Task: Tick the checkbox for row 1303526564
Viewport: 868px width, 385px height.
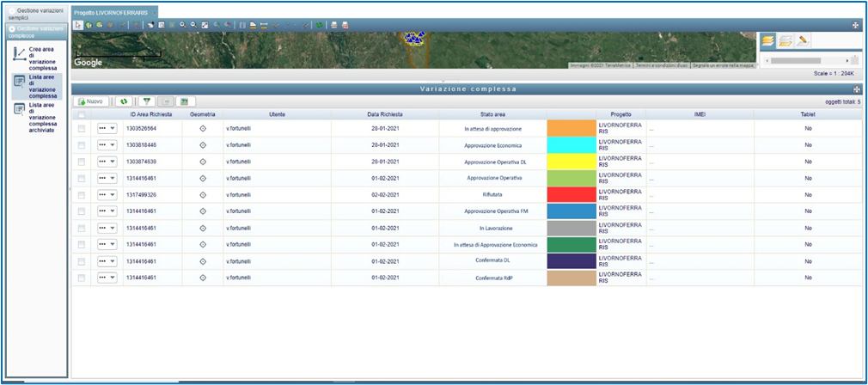Action: (82, 129)
